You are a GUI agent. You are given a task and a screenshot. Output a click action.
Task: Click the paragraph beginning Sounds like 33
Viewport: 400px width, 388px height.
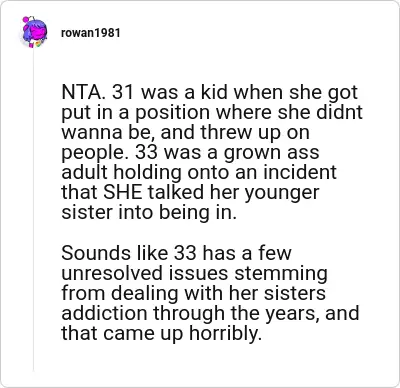pyautogui.click(x=210, y=293)
